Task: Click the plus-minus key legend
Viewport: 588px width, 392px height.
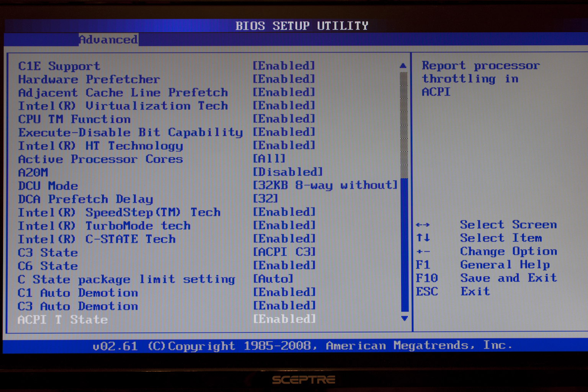Action: pyautogui.click(x=423, y=252)
